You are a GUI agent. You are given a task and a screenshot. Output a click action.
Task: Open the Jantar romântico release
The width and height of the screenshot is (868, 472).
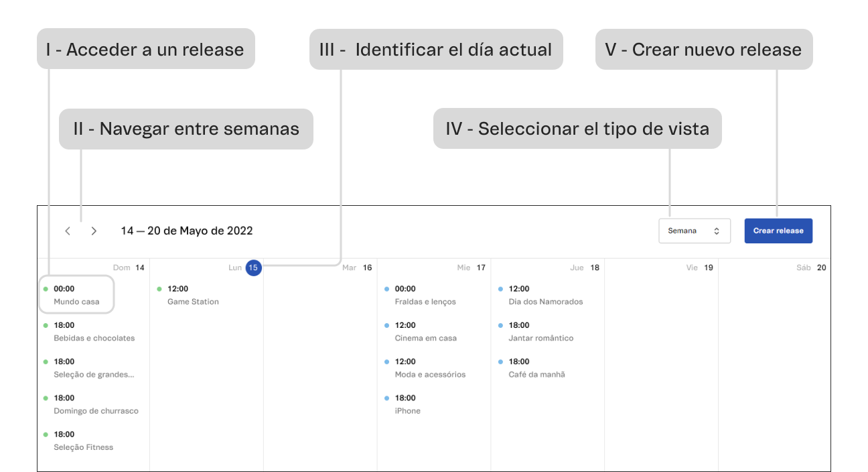540,332
